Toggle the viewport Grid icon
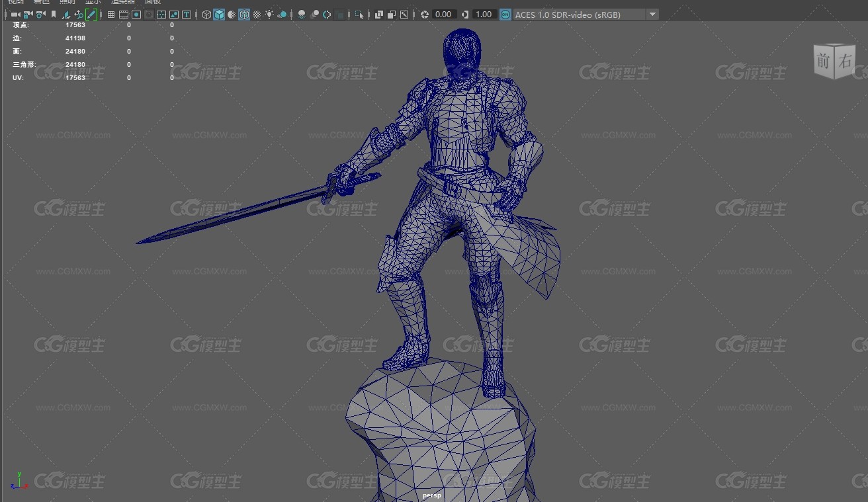This screenshot has height=502, width=868. (111, 15)
